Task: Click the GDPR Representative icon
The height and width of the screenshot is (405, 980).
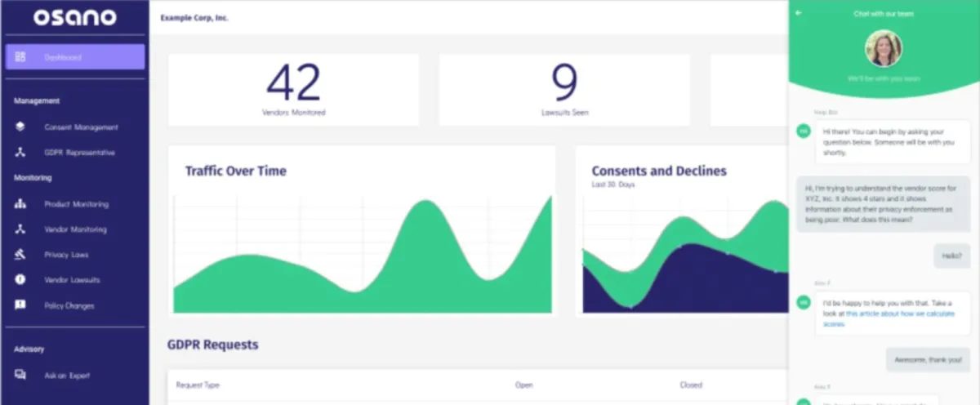Action: point(20,153)
